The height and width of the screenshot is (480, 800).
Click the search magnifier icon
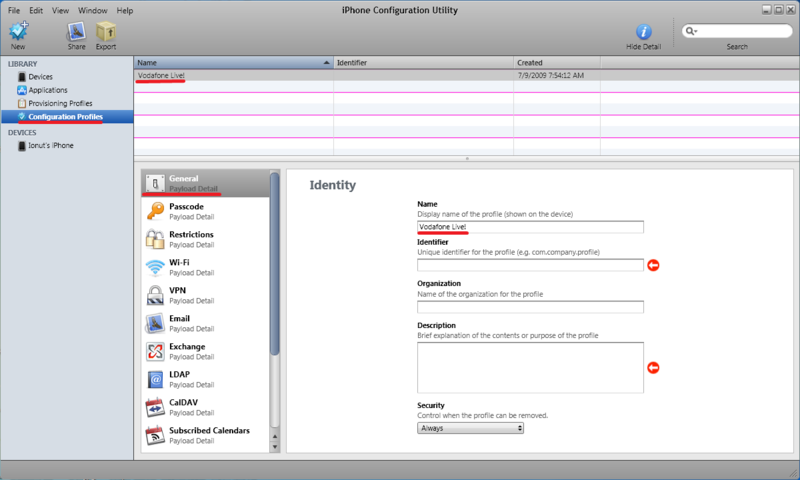[x=691, y=31]
